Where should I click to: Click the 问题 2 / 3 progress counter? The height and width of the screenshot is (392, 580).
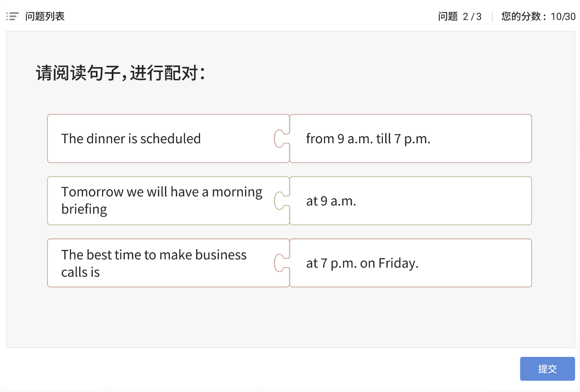(460, 17)
